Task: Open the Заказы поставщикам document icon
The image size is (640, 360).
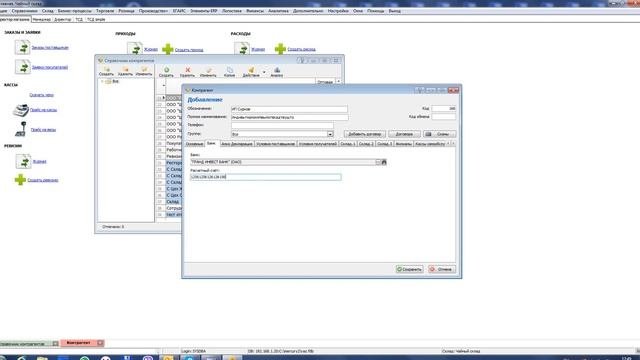Action: pyautogui.click(x=22, y=47)
